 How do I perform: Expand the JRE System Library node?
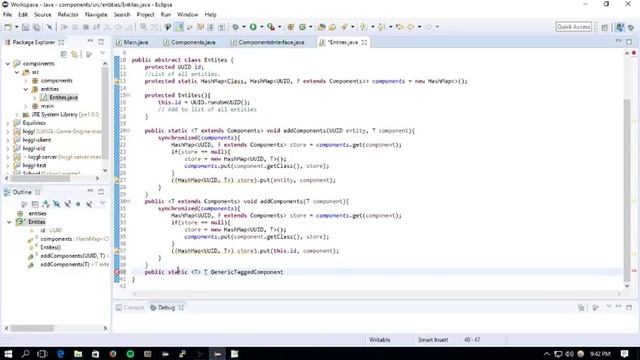(x=17, y=115)
